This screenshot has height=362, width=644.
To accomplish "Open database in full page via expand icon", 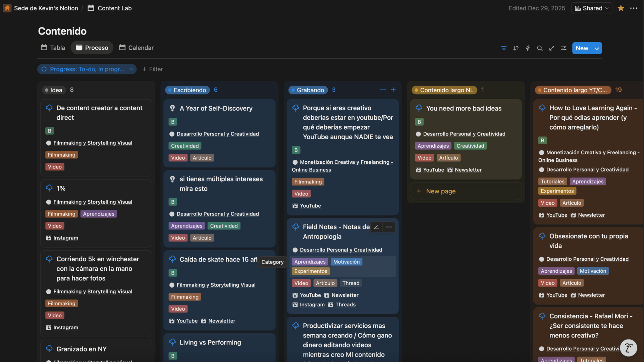I will point(552,48).
